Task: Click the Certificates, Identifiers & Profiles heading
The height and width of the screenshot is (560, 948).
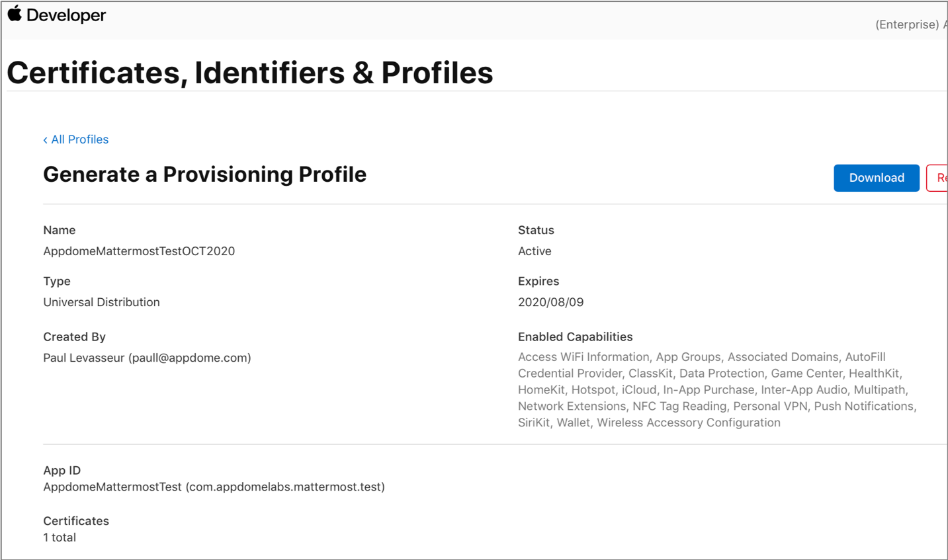Action: coord(250,73)
